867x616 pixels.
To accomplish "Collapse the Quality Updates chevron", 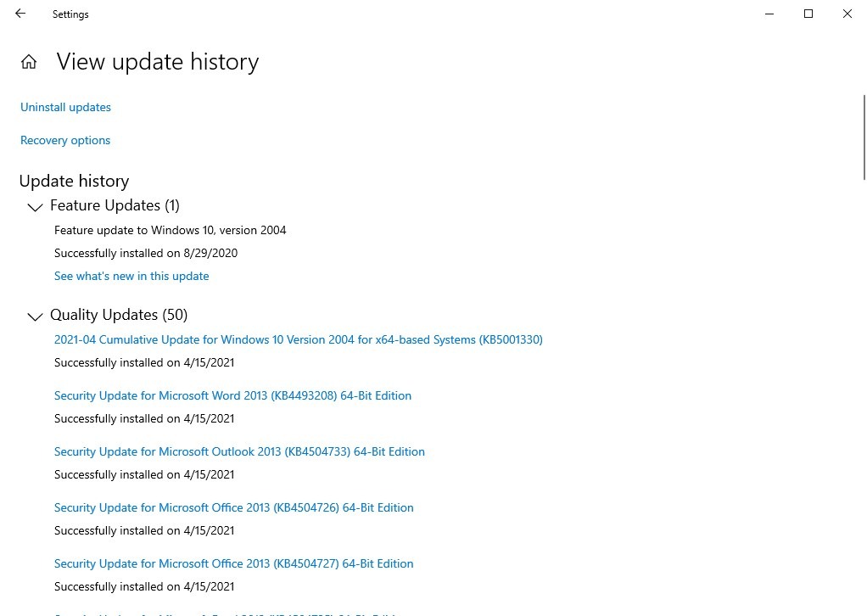I will [x=35, y=316].
